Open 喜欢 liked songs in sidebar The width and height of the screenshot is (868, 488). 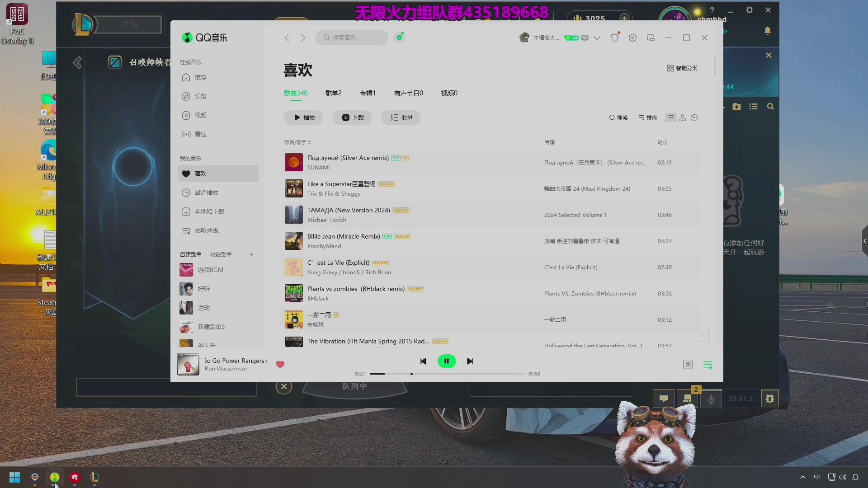tap(218, 174)
